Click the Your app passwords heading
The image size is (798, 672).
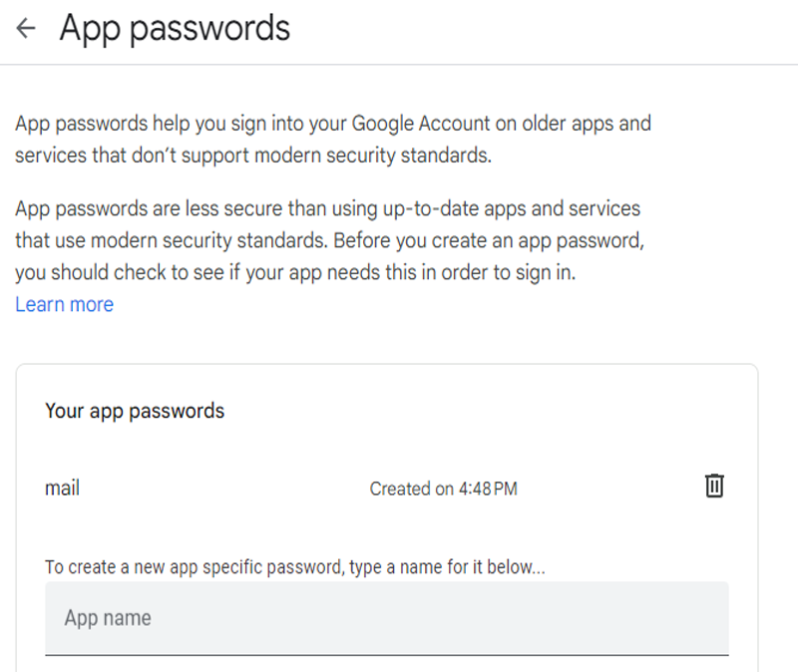point(135,411)
